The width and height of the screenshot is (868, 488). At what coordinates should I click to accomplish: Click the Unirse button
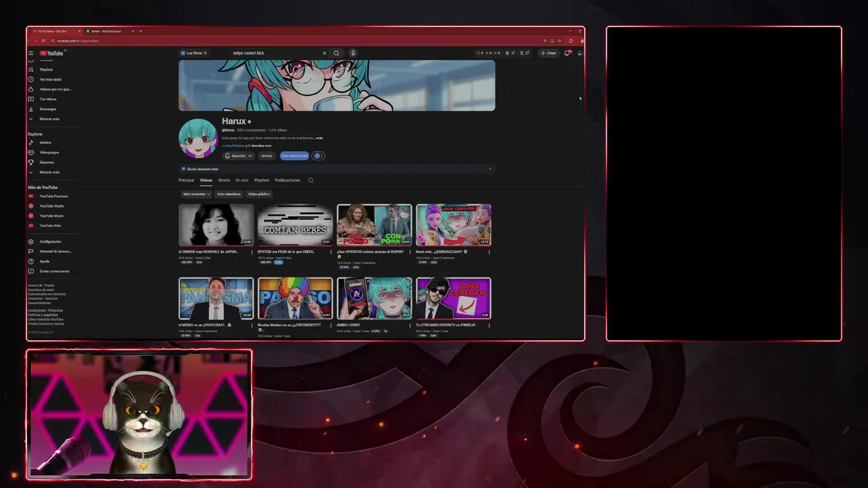[267, 156]
